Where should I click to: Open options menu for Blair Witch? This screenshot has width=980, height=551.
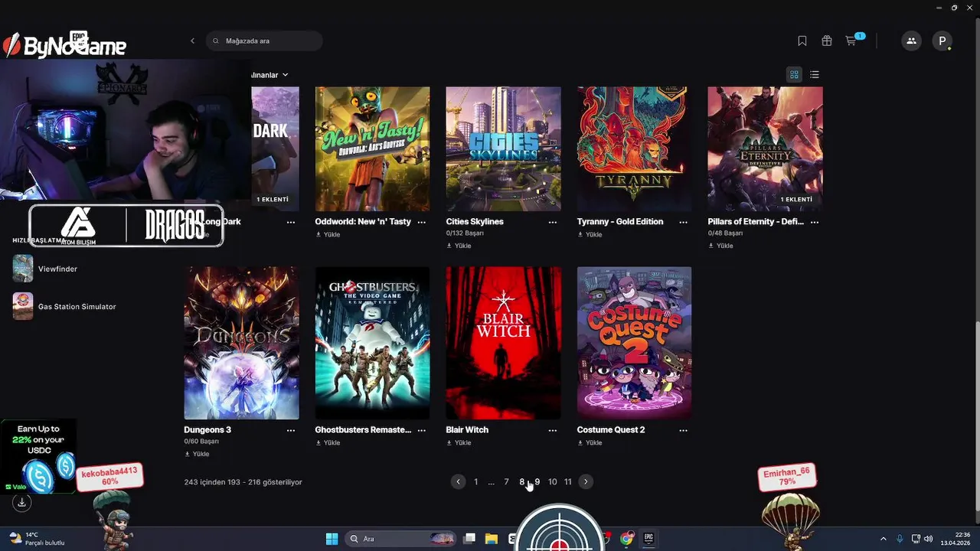pos(552,430)
